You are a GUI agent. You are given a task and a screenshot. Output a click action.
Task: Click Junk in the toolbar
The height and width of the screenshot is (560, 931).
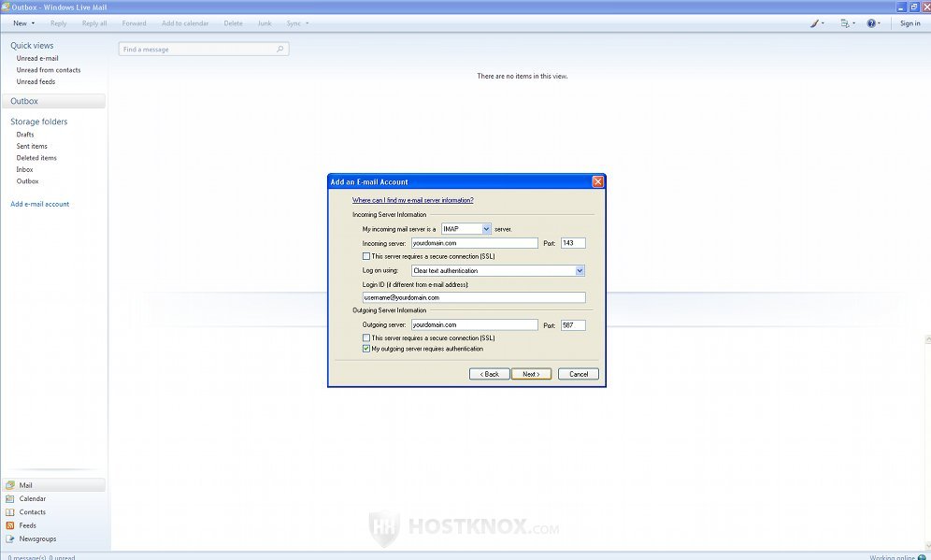click(x=265, y=23)
